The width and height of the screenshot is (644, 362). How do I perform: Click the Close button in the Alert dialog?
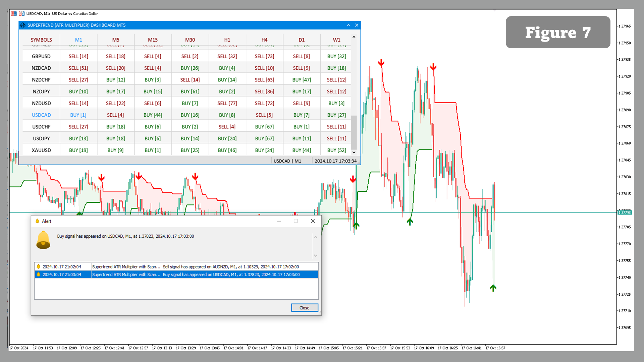tap(304, 307)
